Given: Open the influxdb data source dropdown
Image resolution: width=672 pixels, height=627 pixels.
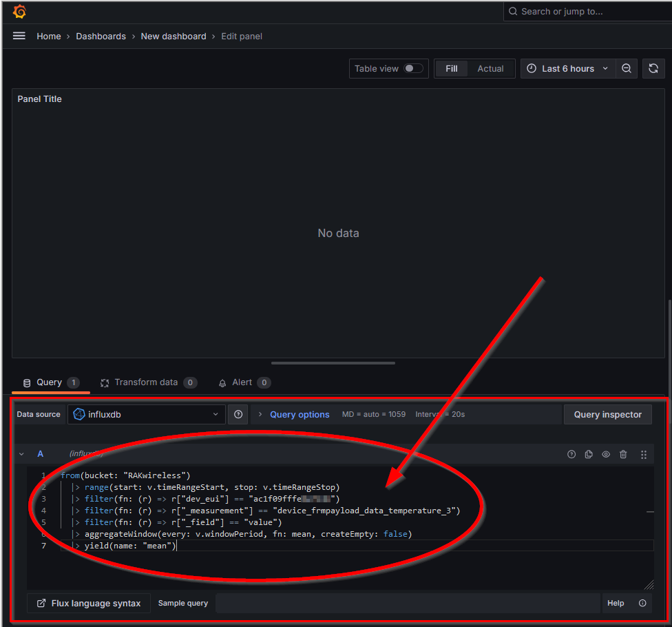Looking at the screenshot, I should (x=146, y=414).
